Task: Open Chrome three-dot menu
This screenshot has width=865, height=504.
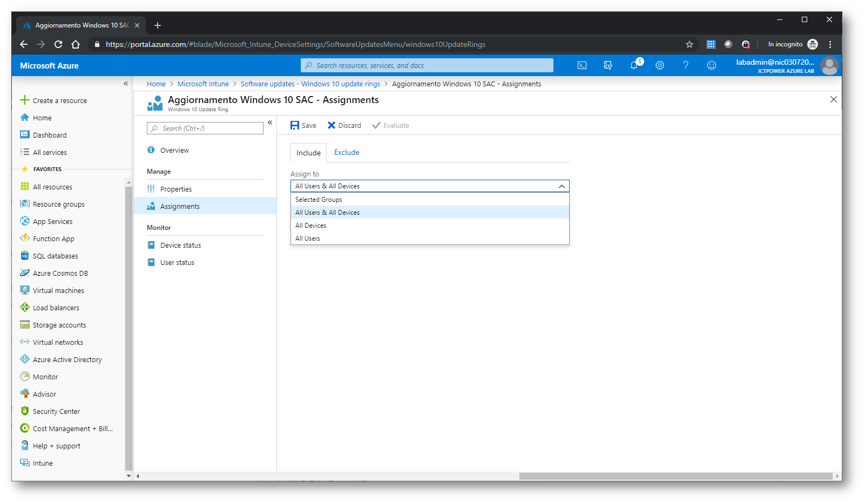Action: pos(830,44)
